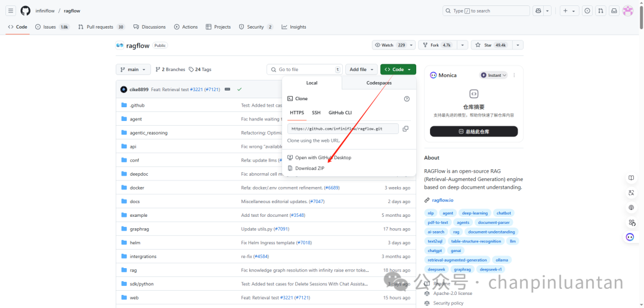Open the deep-learning topic tag
The width and height of the screenshot is (644, 308).
[475, 213]
